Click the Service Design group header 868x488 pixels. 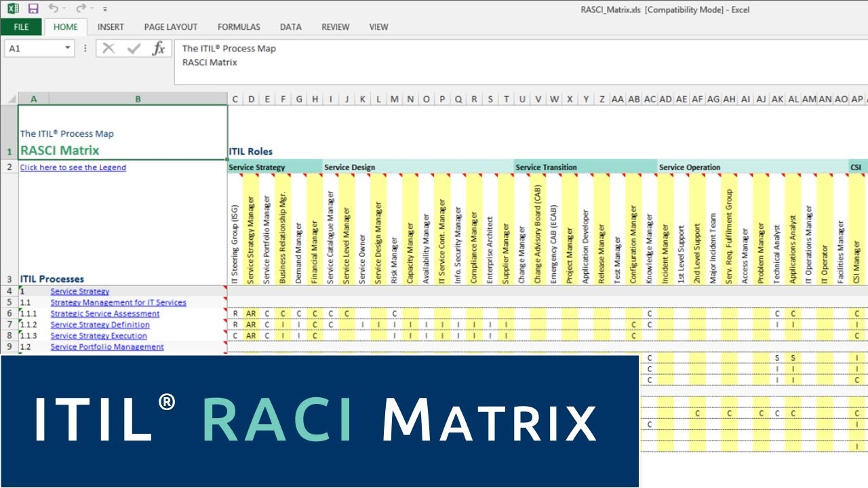pyautogui.click(x=418, y=167)
